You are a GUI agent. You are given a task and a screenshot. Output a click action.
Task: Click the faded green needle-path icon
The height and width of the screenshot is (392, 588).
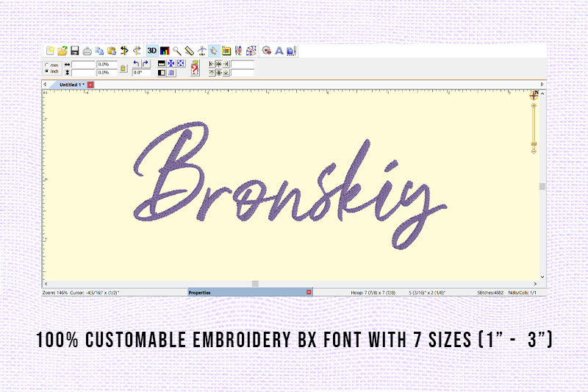pyautogui.click(x=137, y=51)
